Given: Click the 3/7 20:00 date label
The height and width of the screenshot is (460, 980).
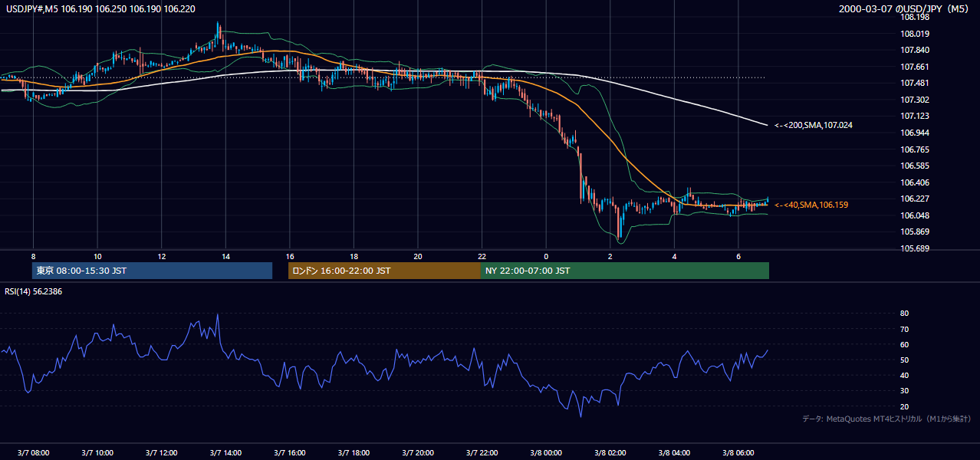Looking at the screenshot, I should pos(418,453).
